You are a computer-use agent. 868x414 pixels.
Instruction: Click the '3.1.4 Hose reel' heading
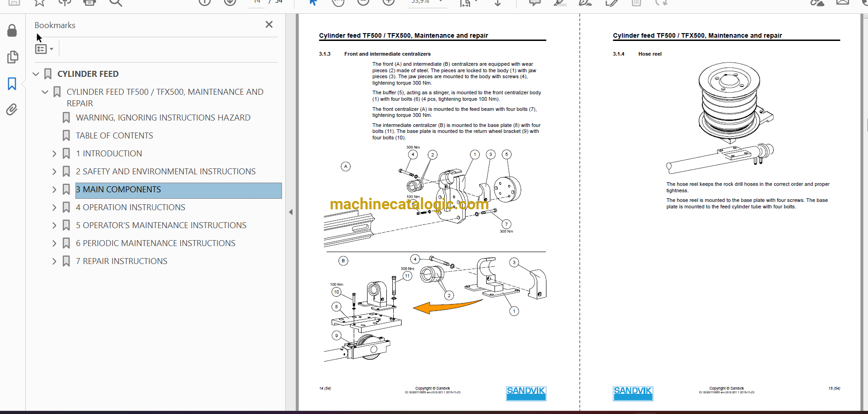[637, 54]
